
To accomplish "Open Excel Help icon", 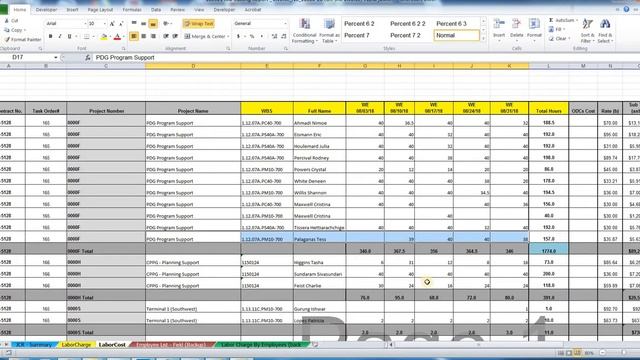I will point(626,9).
